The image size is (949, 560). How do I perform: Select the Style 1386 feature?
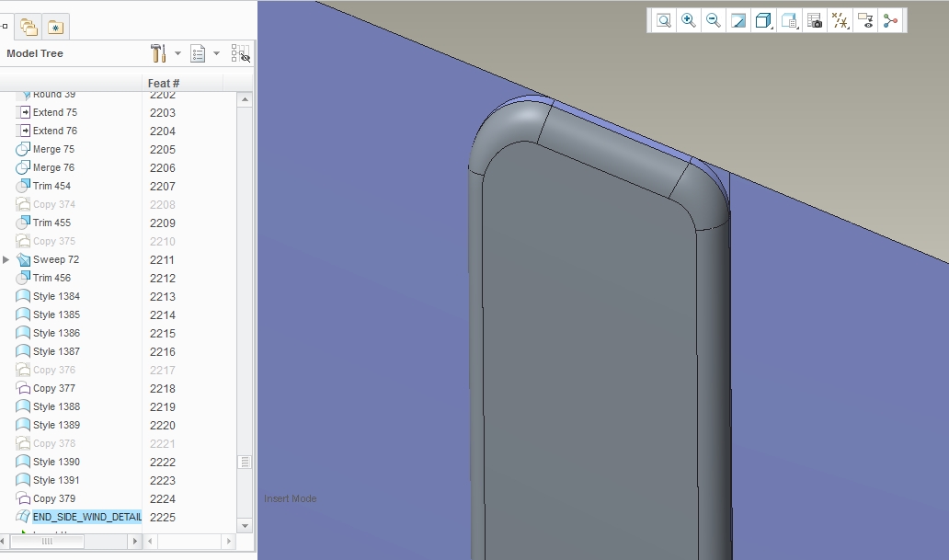click(56, 333)
